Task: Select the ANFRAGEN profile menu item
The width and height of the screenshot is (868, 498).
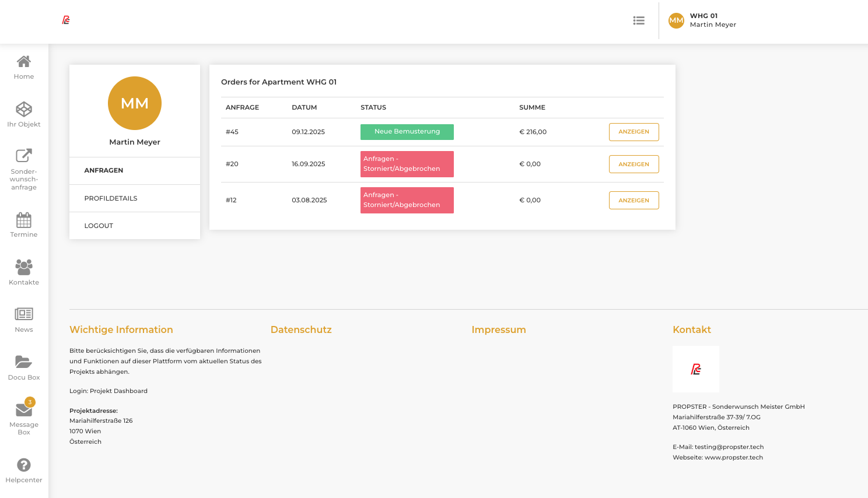Action: pyautogui.click(x=104, y=170)
